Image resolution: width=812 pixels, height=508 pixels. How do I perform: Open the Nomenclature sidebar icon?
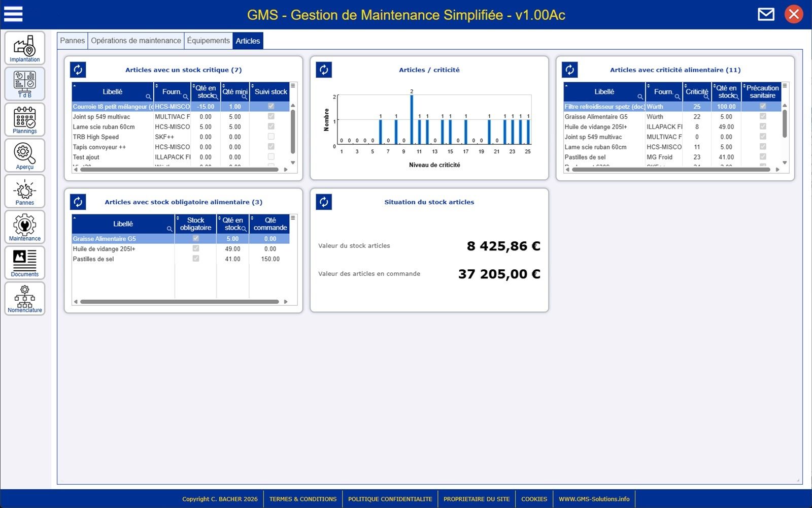pos(25,299)
